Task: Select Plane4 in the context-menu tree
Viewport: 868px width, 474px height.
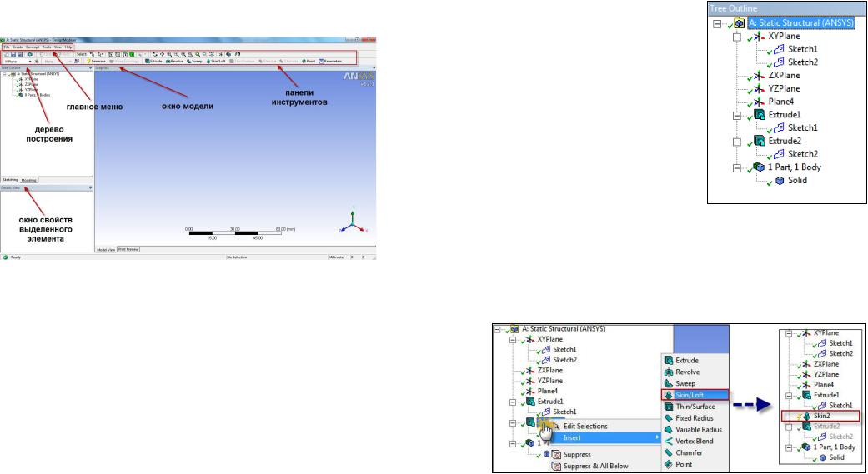Action: point(548,391)
